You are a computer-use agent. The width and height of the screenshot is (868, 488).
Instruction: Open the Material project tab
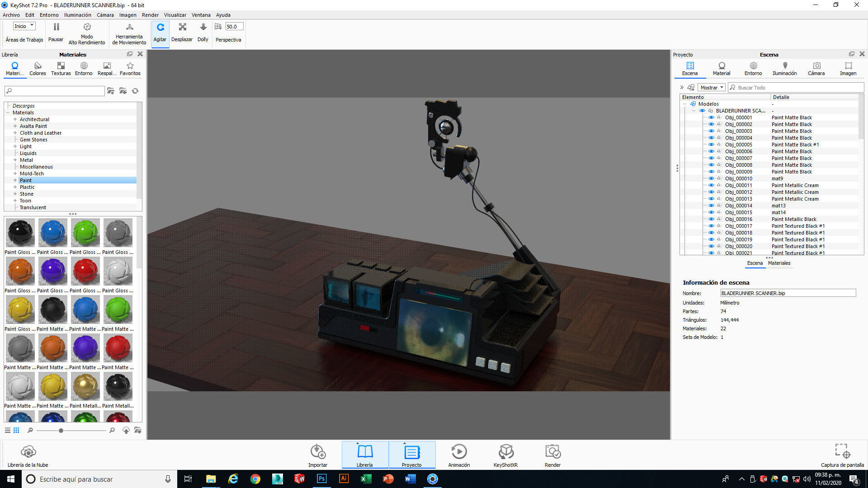pos(722,69)
